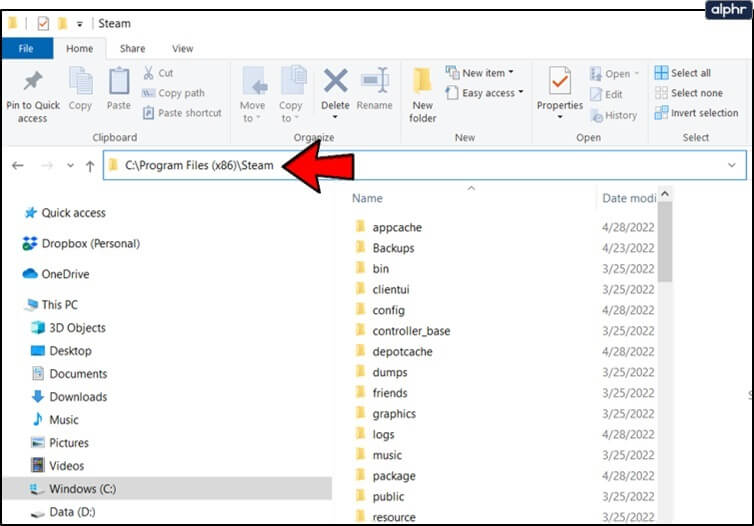This screenshot has height=526, width=754.
Task: Open Customize Quick Access Toolbar dropdown
Action: pyautogui.click(x=80, y=24)
